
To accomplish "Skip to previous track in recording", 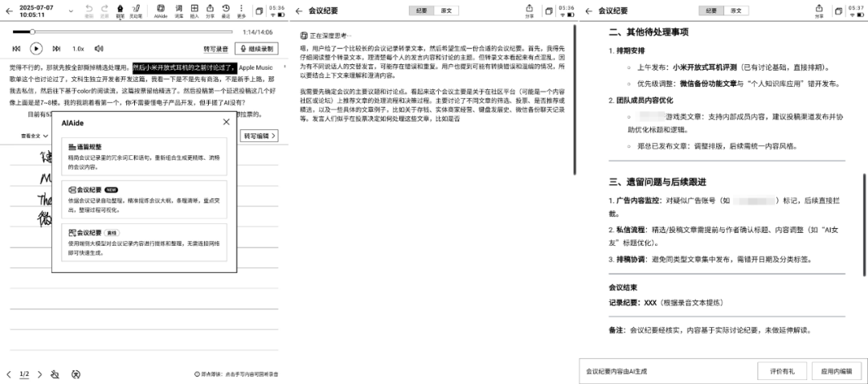I will (x=17, y=49).
